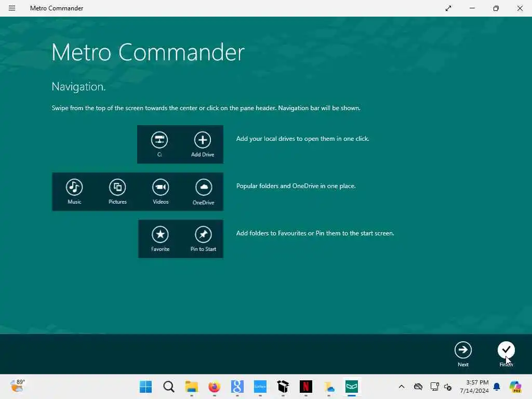Click the muted volume tray icon
Viewport: 532px width, 399px height.
point(448,387)
